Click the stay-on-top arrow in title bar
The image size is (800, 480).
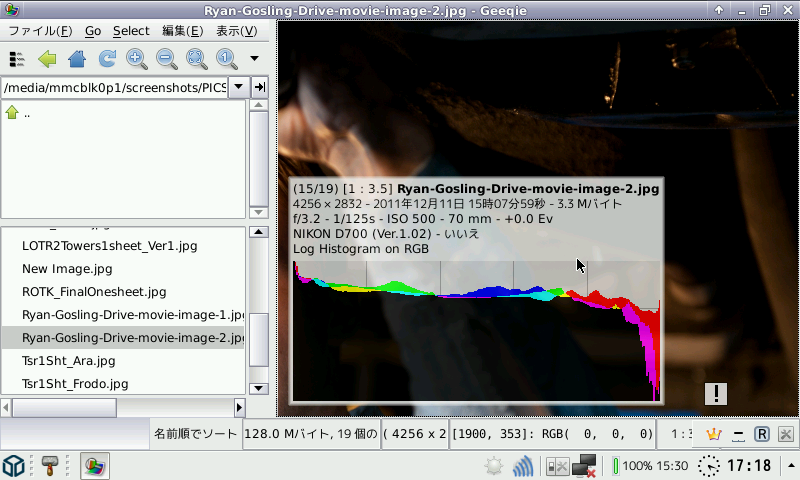point(719,10)
